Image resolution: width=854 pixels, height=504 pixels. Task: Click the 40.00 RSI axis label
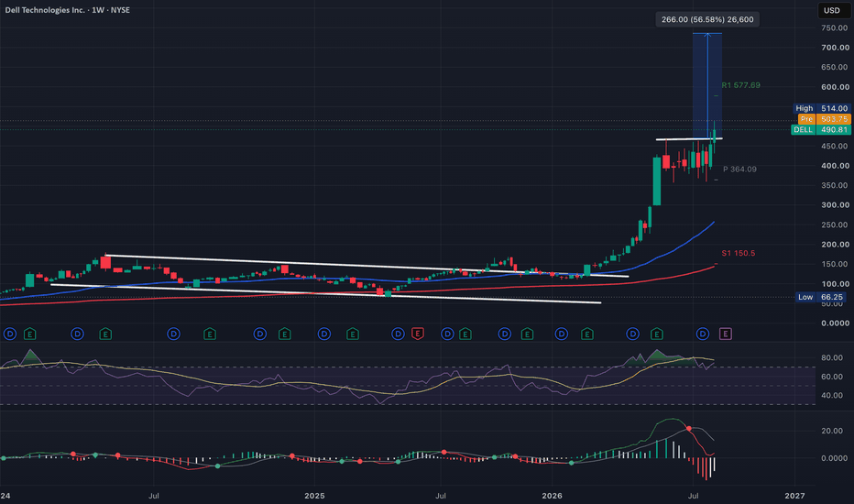[832, 396]
